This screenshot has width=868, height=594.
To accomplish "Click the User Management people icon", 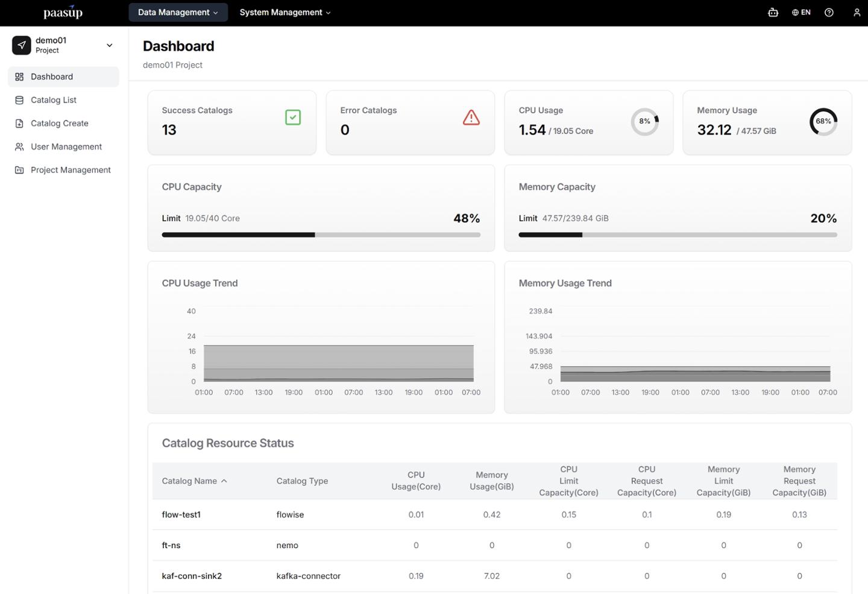I will (19, 147).
